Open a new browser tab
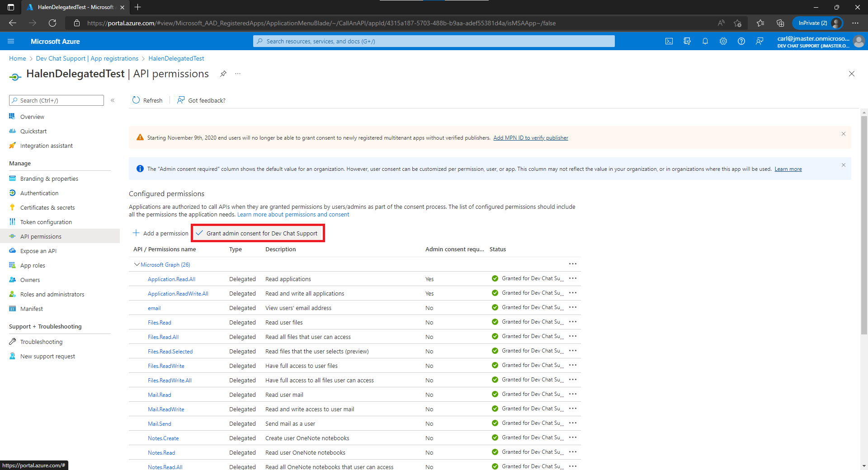Screen dimensions: 868x470 (138, 7)
